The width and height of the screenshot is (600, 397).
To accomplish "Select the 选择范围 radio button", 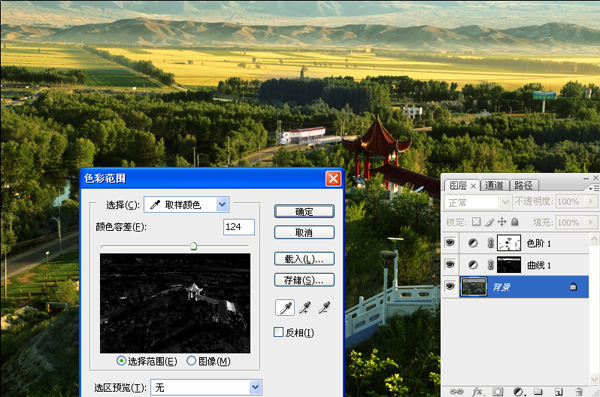I will (x=121, y=361).
